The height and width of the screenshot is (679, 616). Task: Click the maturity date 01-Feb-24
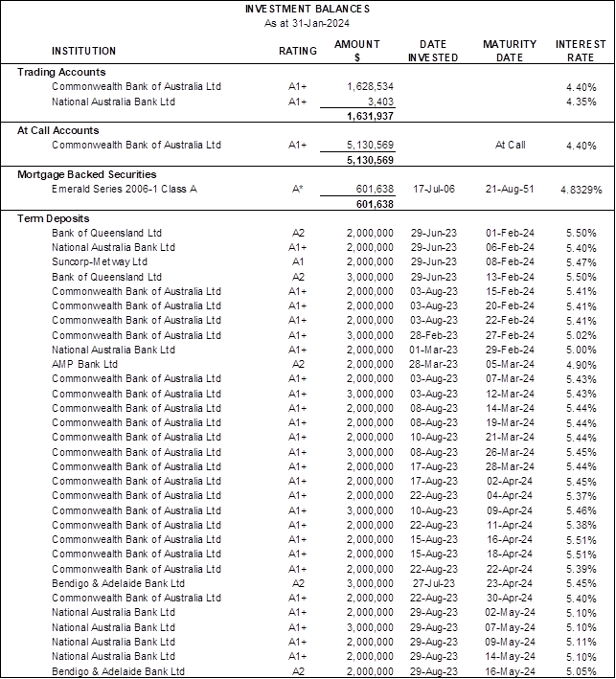(x=510, y=233)
